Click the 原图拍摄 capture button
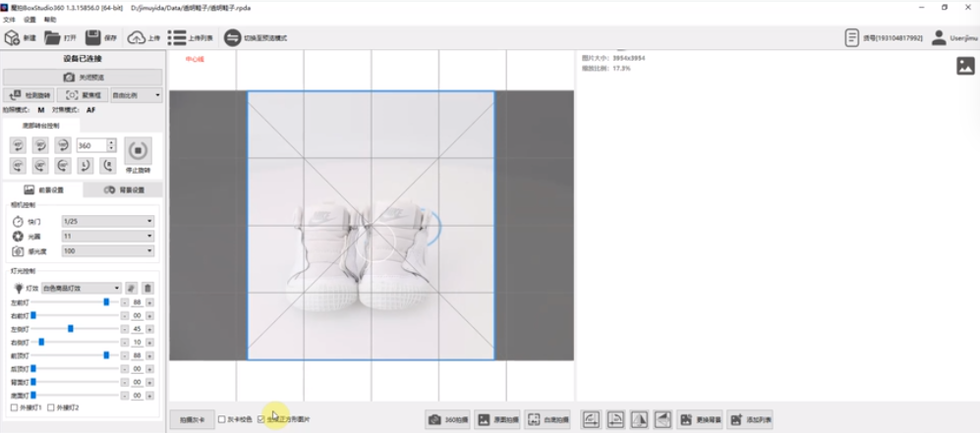980x433 pixels. (x=498, y=420)
